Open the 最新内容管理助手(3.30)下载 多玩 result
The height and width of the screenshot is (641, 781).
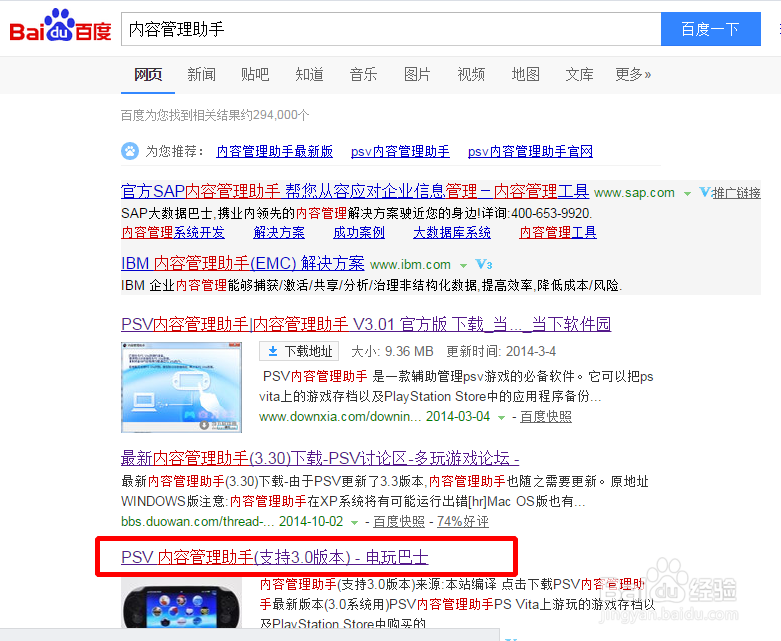coord(320,458)
